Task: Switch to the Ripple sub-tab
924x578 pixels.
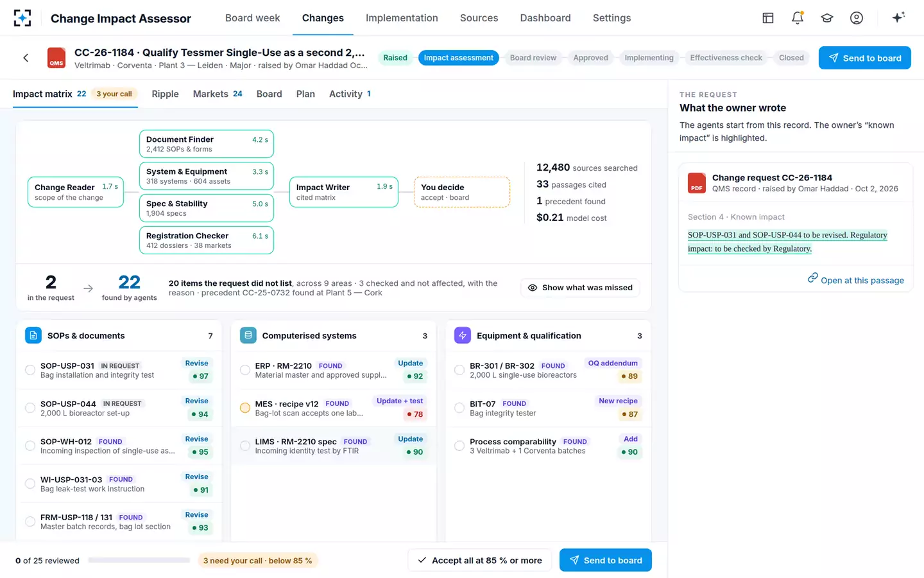Action: coord(165,94)
